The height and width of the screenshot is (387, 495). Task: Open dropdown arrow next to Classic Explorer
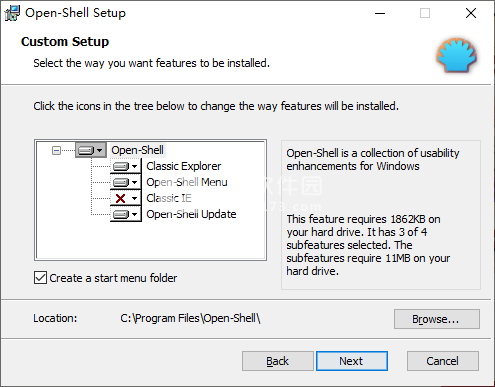(x=135, y=166)
